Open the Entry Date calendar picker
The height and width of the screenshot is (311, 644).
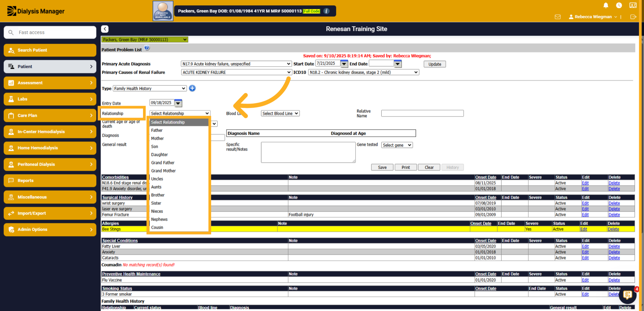tap(178, 103)
